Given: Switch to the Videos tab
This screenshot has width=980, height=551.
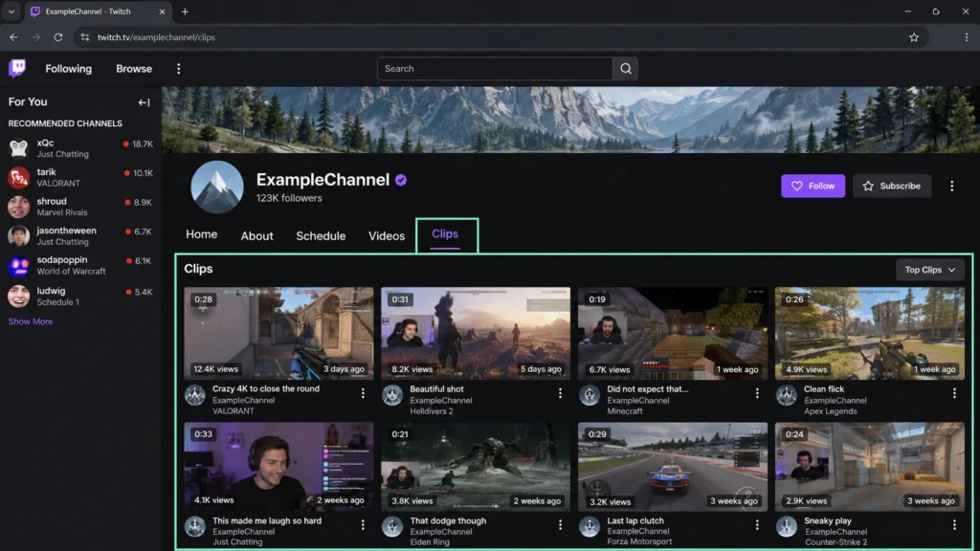Looking at the screenshot, I should [387, 236].
